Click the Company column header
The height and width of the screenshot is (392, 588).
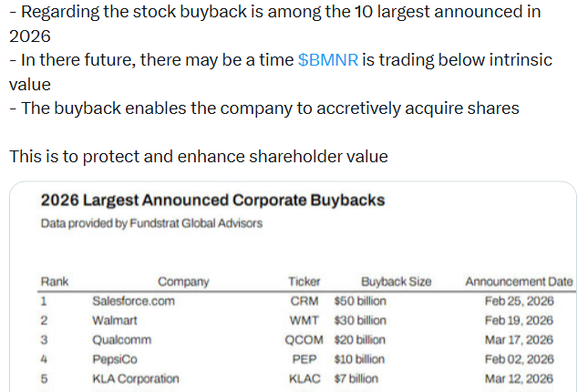183,282
